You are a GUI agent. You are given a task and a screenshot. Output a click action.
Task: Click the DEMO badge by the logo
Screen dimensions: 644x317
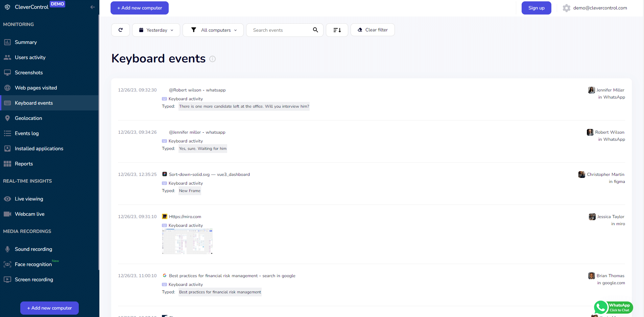57,4
